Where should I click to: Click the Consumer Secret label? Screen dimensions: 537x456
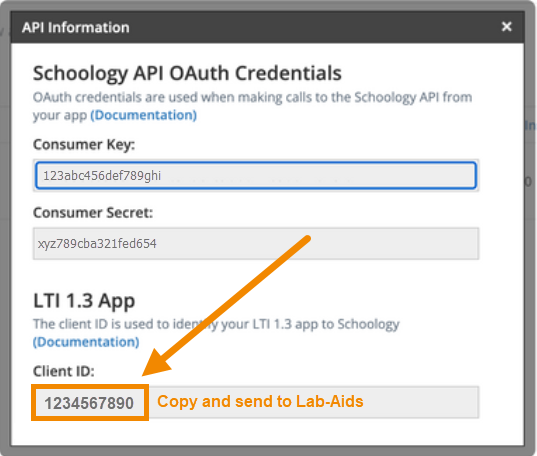click(x=93, y=213)
